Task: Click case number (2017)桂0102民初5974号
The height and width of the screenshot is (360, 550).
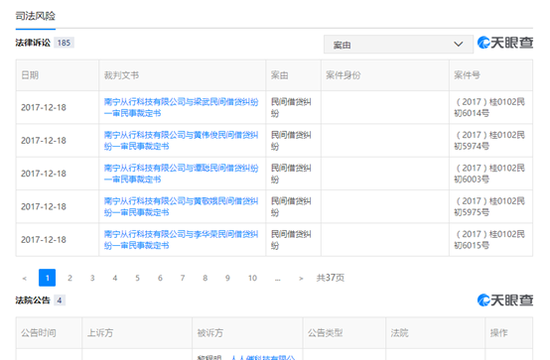Action: 490,140
